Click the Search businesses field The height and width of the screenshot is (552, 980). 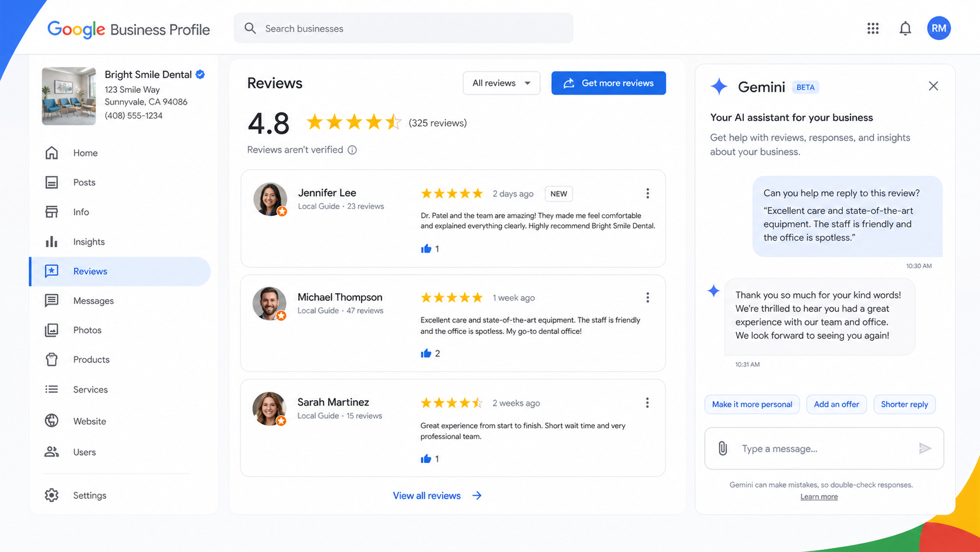[x=403, y=28]
